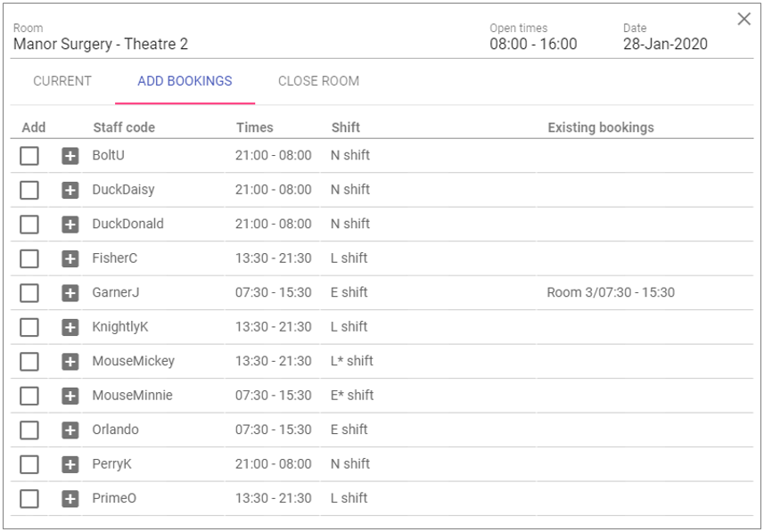Click the plus icon beside BoltU
Image resolution: width=764 pixels, height=532 pixels.
tap(70, 156)
